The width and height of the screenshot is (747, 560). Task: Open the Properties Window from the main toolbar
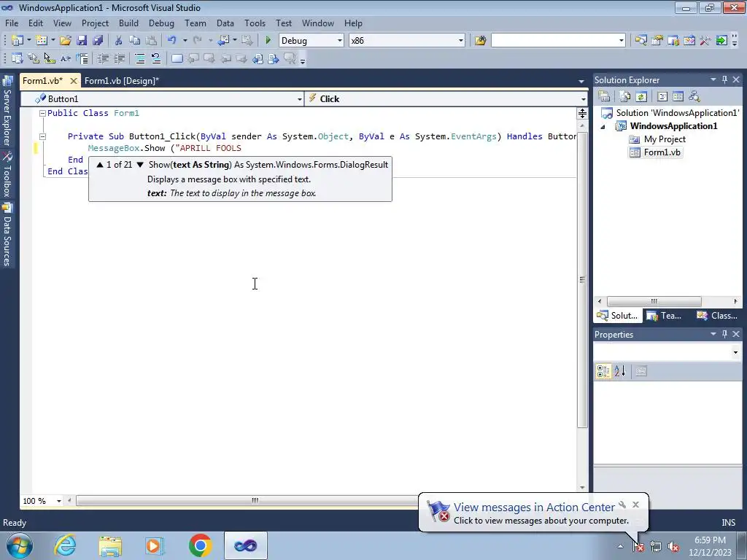tap(657, 41)
